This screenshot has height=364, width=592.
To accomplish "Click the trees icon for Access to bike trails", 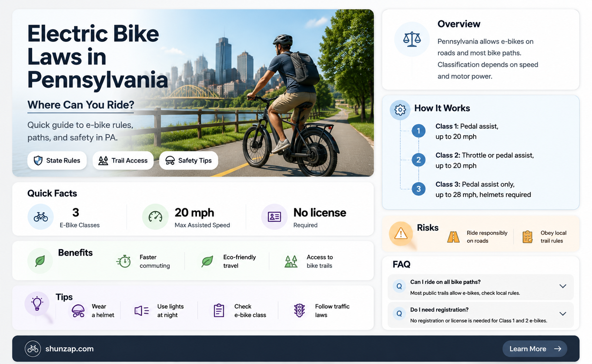I will click(291, 261).
